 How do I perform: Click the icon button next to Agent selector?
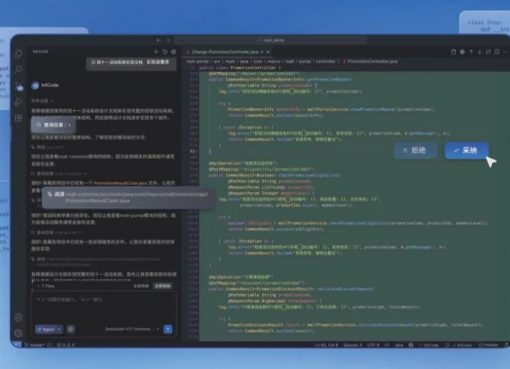click(70, 329)
